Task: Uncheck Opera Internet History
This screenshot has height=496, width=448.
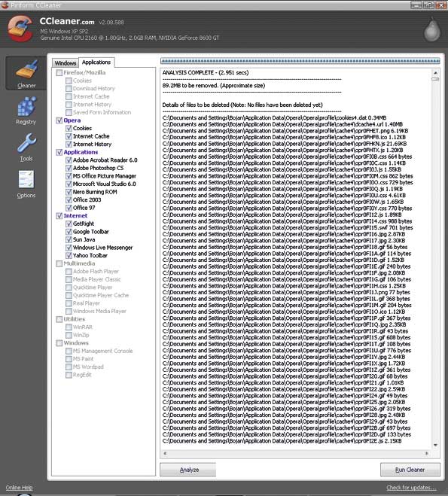Action: (69, 145)
